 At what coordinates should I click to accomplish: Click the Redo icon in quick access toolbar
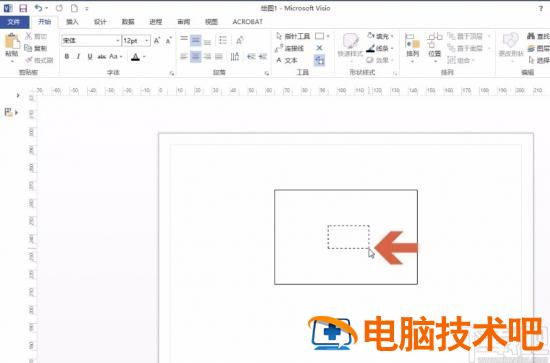pyautogui.click(x=59, y=8)
